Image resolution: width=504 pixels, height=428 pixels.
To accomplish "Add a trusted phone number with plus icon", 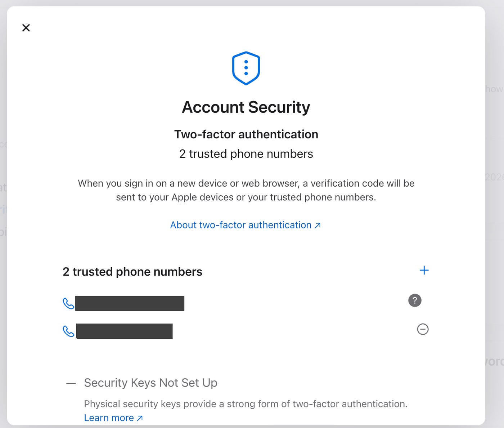I will tap(424, 270).
